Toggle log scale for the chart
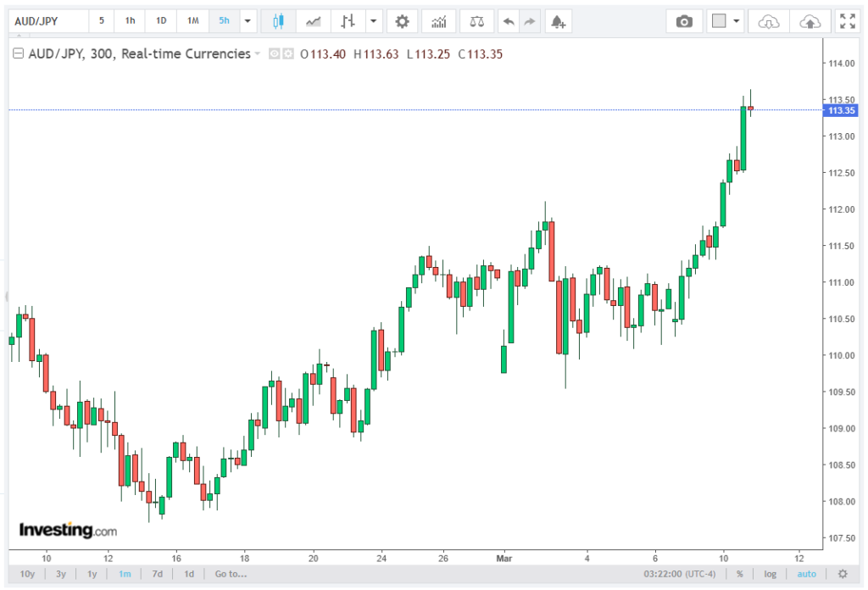 pos(770,574)
